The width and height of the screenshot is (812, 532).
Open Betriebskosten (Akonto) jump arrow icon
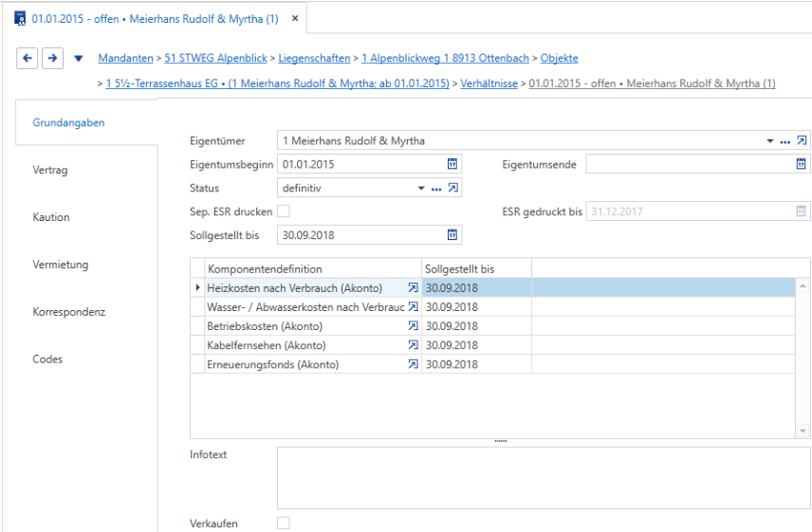413,326
